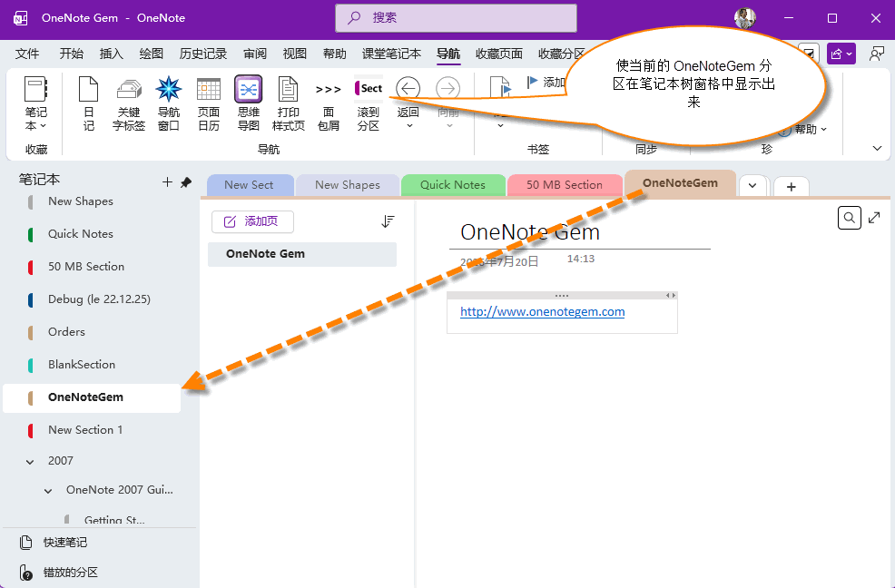This screenshot has width=895, height=588.
Task: Click the page search magnifier button
Action: click(x=850, y=218)
